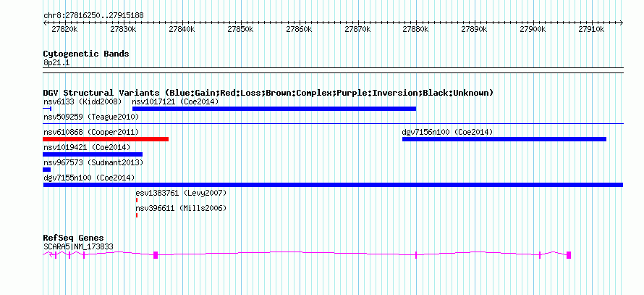644x295 pixels.
Task: Click the ruler's right arrowhead
Action: pyautogui.click(x=622, y=23)
